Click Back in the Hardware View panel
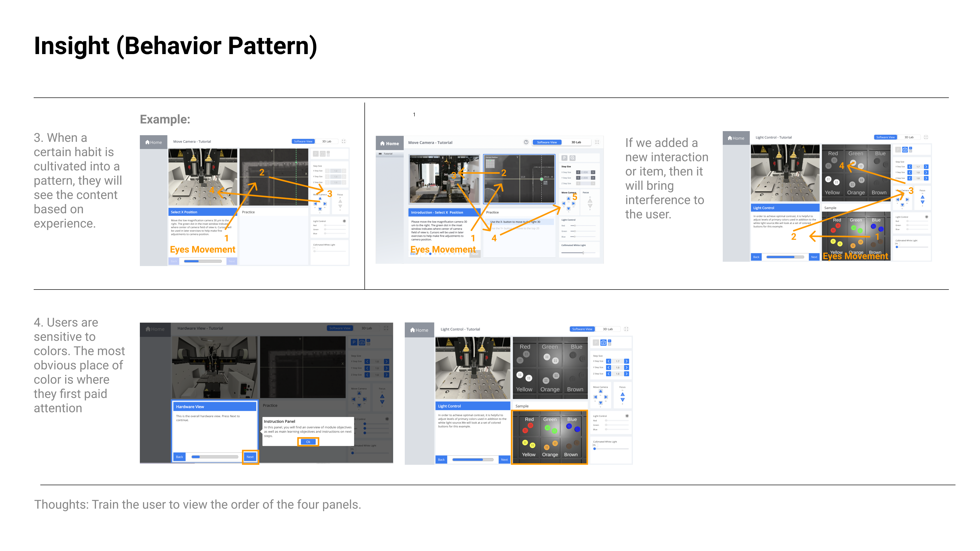980x551 pixels. [180, 457]
